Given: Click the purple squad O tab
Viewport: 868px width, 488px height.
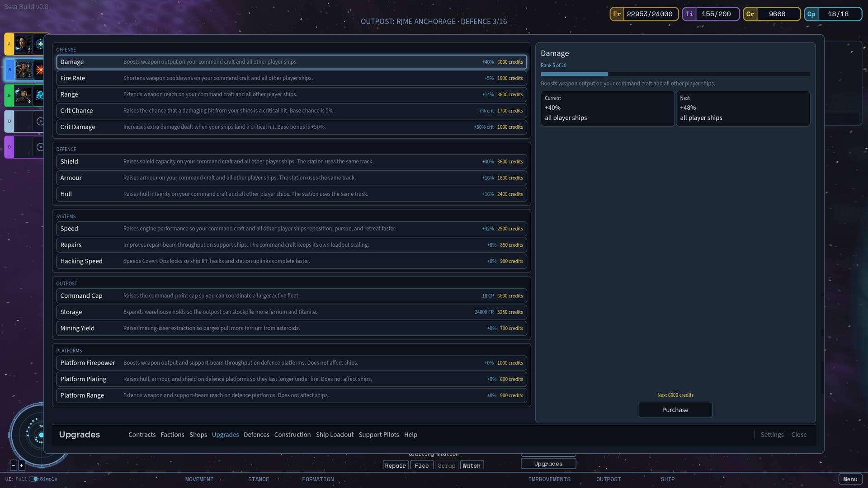Looking at the screenshot, I should pyautogui.click(x=9, y=147).
